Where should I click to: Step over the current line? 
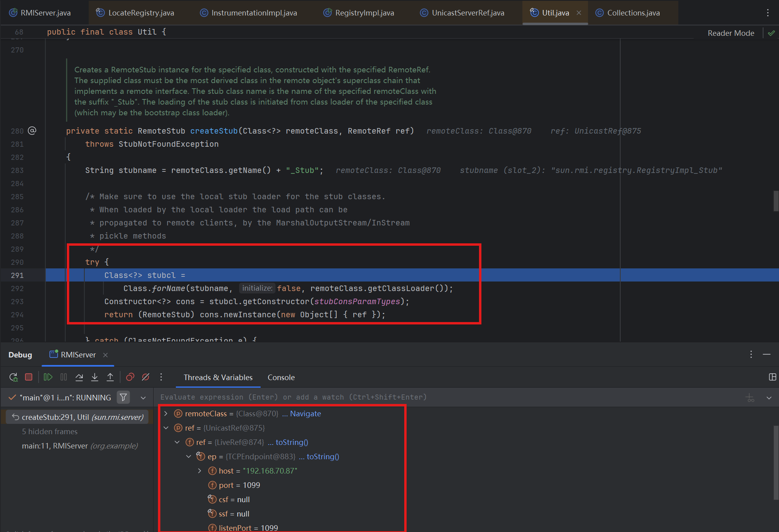tap(79, 377)
